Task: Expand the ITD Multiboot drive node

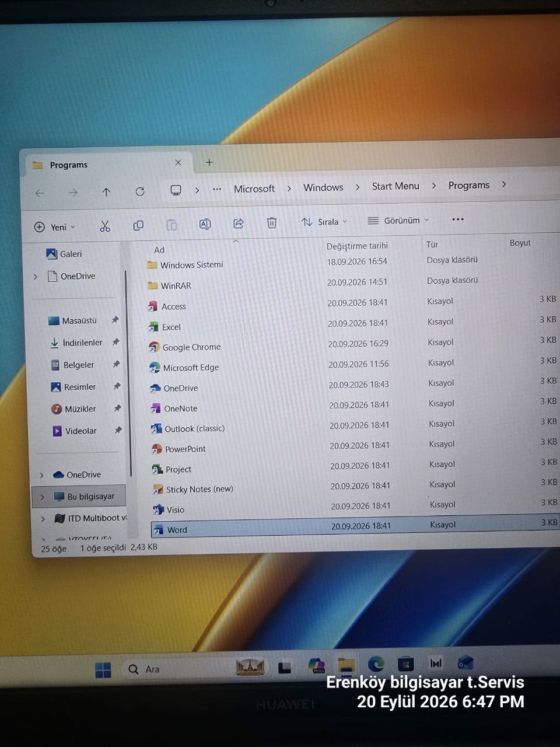Action: tap(43, 519)
